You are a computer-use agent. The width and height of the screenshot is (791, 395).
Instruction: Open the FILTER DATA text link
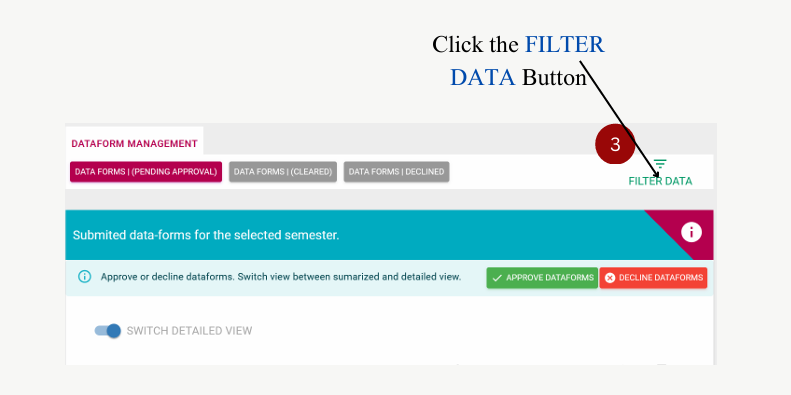pyautogui.click(x=660, y=181)
